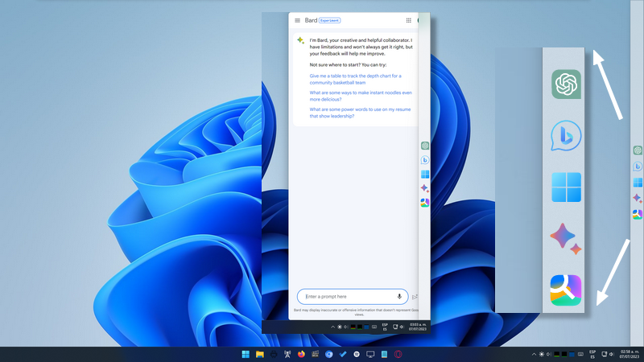Click large colorful search app sidebar icon

click(x=566, y=290)
